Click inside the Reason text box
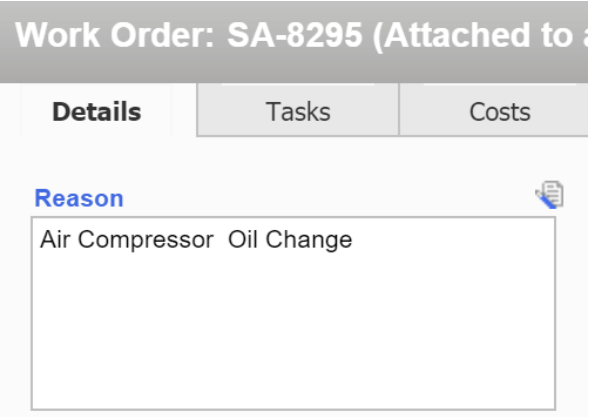This screenshot has height=417, width=589. [x=293, y=313]
